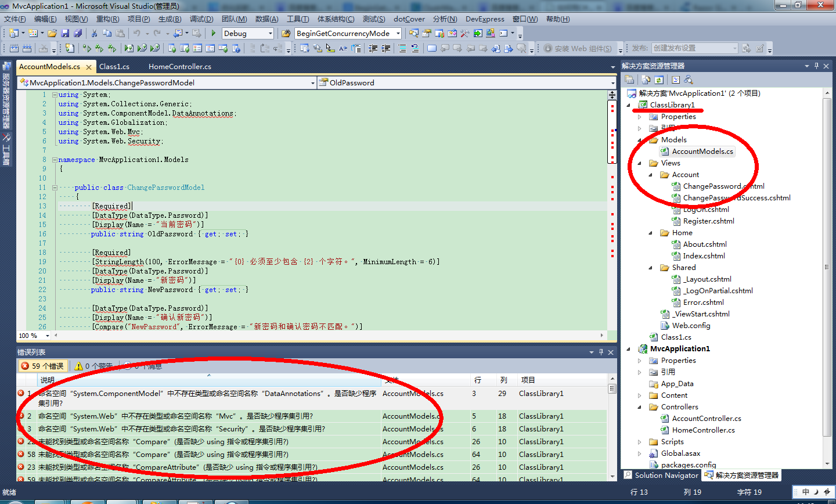Click the Object Browser icon in toolbar
Viewport: 836px width, 504px height.
tap(452, 33)
